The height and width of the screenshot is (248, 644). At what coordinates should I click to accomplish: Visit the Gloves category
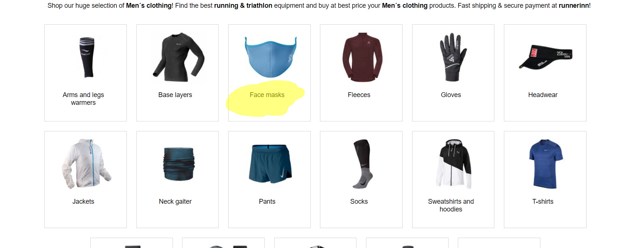pos(451,95)
